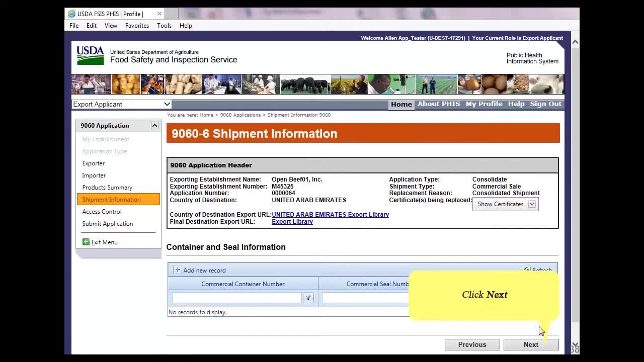The image size is (644, 362).
Task: Click the application number 0000064
Action: point(283,193)
